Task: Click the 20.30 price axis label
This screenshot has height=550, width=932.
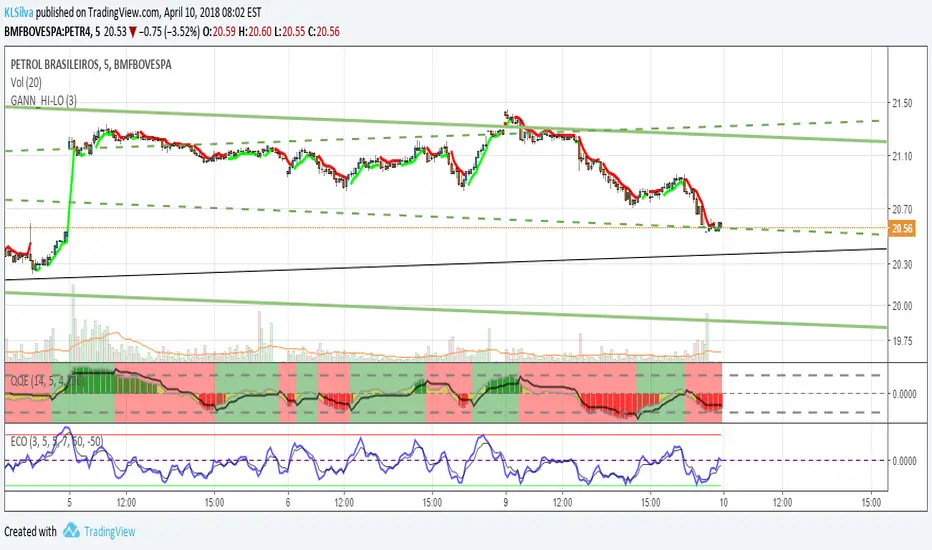Action: [x=902, y=264]
